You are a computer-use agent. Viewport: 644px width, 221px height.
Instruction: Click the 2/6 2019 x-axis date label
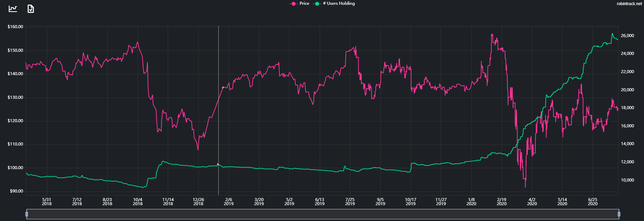coord(229,201)
